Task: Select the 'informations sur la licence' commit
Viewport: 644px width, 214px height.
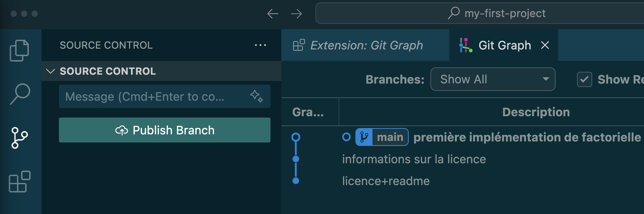Action: pyautogui.click(x=414, y=159)
